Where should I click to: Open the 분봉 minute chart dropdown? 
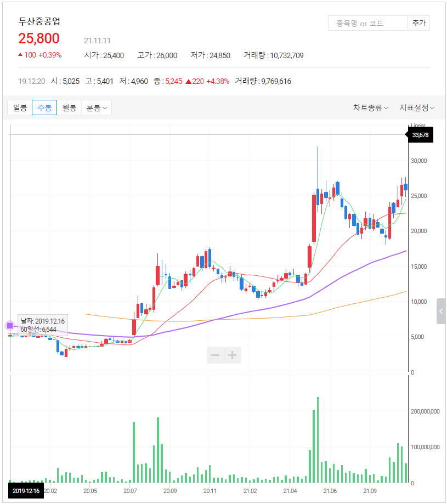point(97,107)
